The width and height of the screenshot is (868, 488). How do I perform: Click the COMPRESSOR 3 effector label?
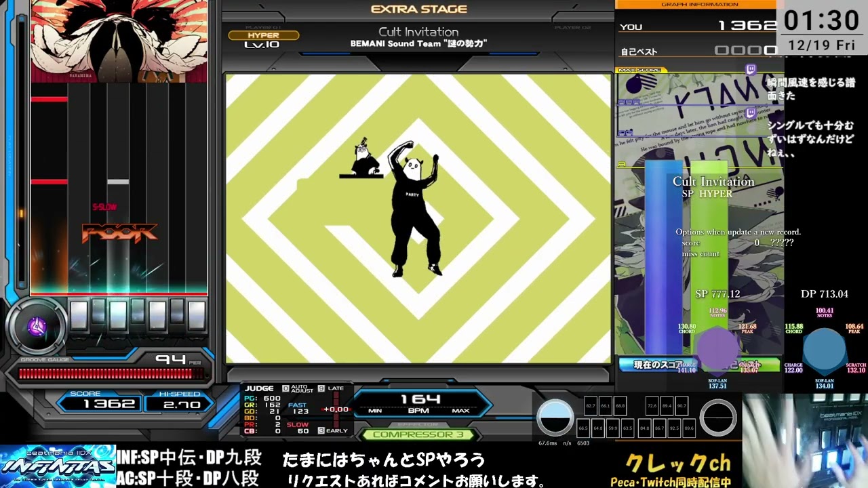(418, 434)
